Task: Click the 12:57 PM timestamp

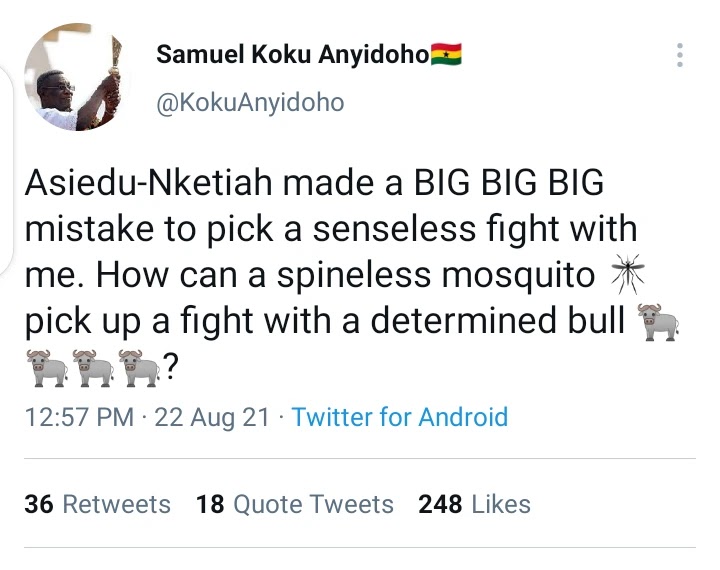Action: click(78, 417)
